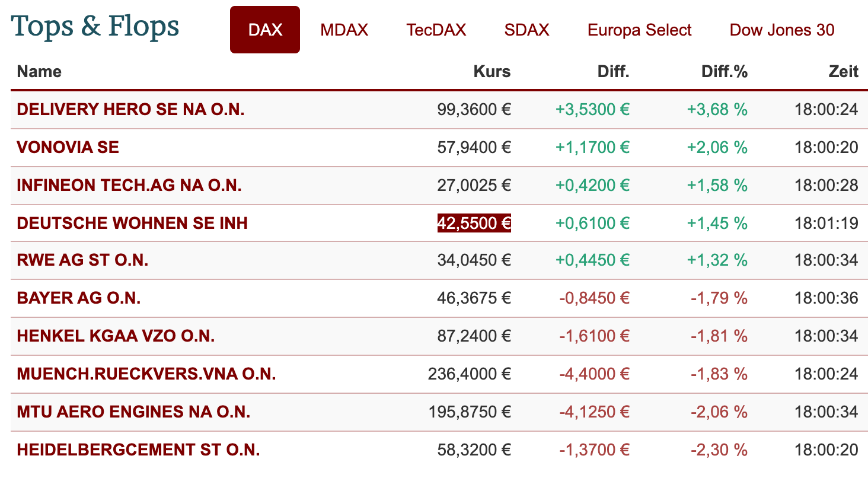Screen dimensions: 868x478
Task: Click the Kurs column header
Action: (492, 72)
